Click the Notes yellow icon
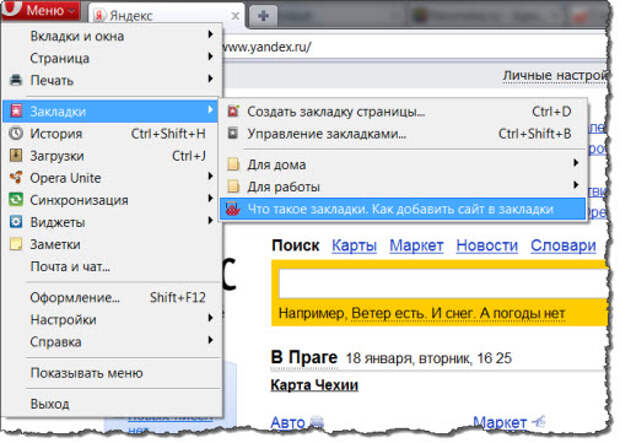Screen dimensions: 620x443 tap(16, 244)
